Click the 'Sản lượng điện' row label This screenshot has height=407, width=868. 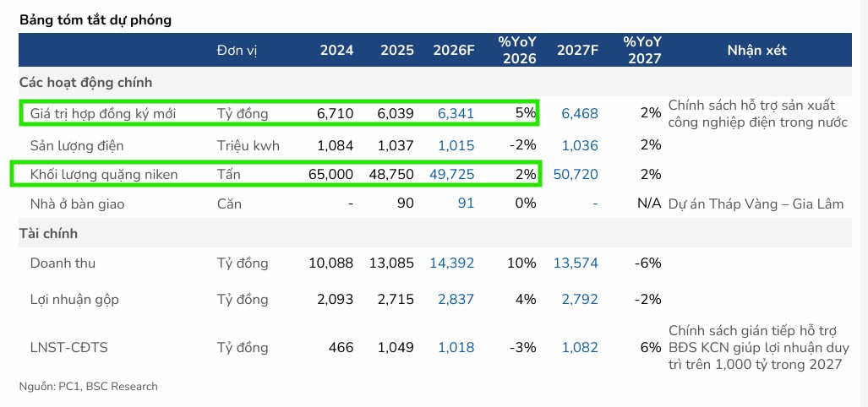tap(76, 145)
